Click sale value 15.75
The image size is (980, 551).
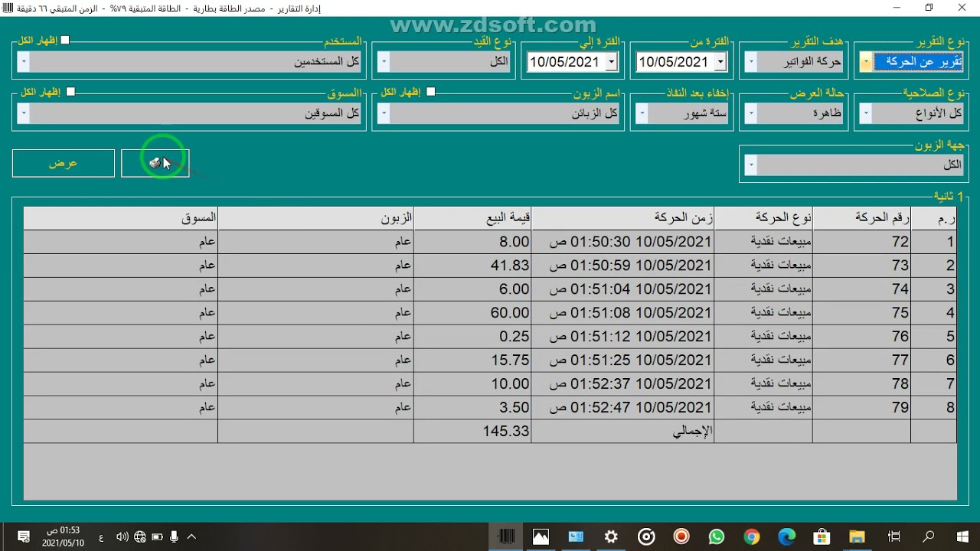pyautogui.click(x=472, y=360)
